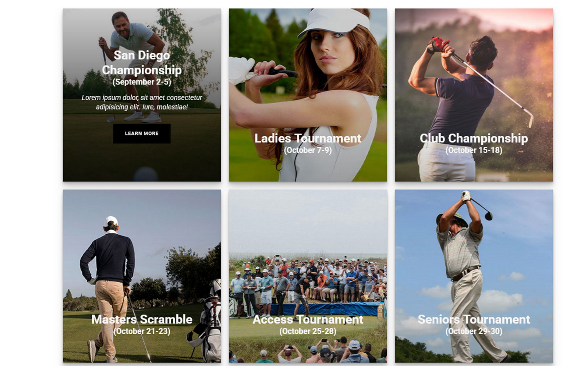Click the (October 21-23) date label
The height and width of the screenshot is (366, 588).
click(142, 331)
